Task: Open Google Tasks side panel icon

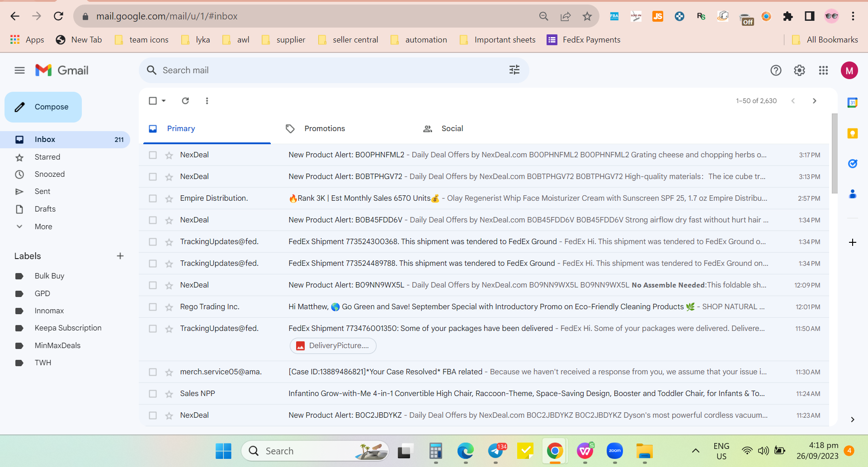Action: point(853,164)
